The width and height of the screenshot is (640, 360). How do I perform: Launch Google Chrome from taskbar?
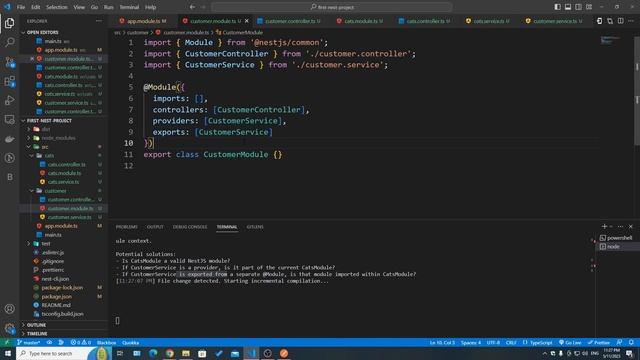[x=169, y=353]
